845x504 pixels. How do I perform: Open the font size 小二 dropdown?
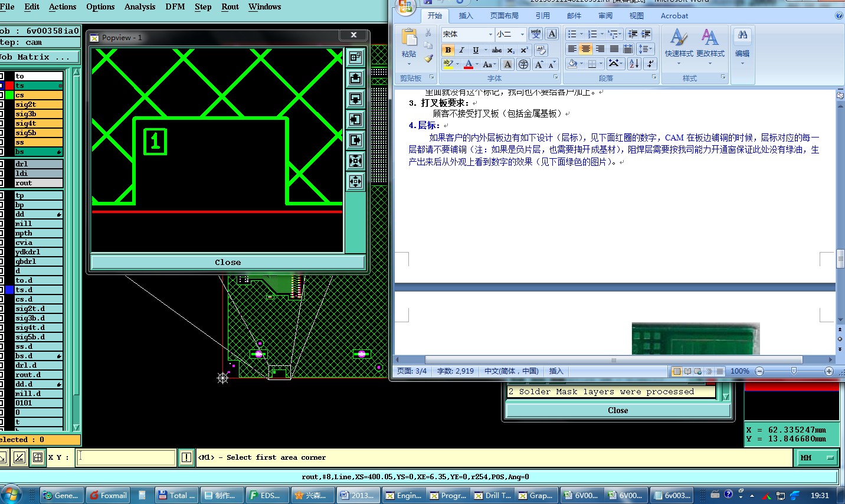pyautogui.click(x=522, y=34)
